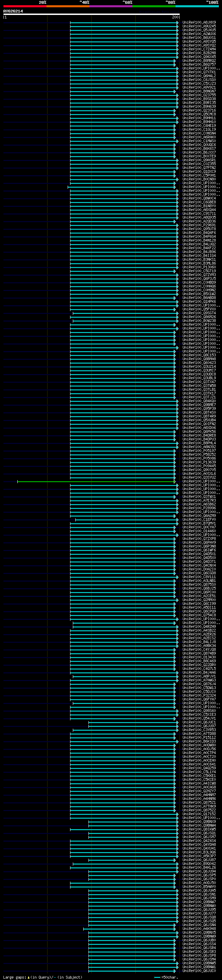This screenshot has height=980, width=222.
Task: Click label UniRef100_Q17152
Action: (x=199, y=814)
